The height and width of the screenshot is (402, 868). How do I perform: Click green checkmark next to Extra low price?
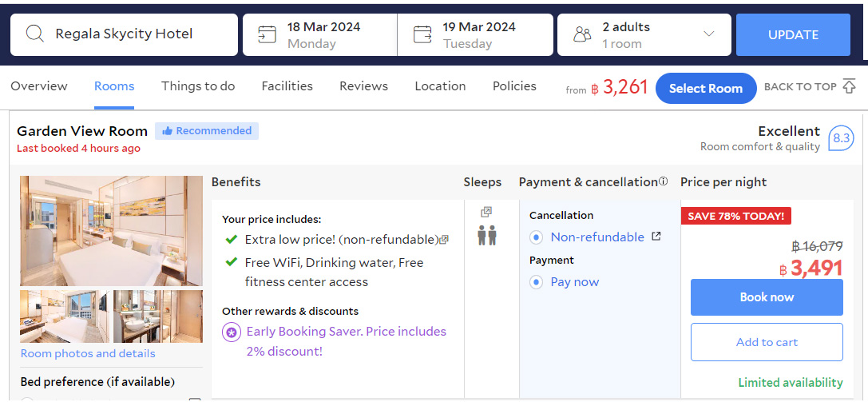232,239
